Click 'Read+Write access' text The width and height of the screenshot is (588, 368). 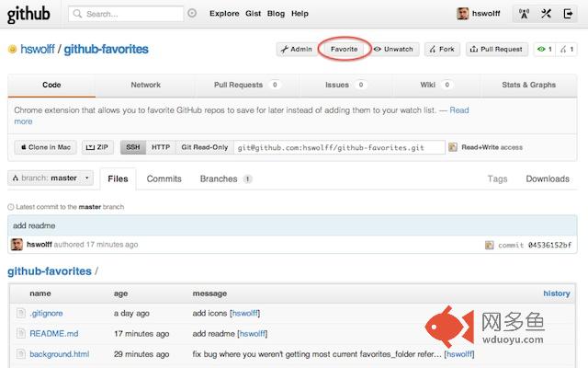tap(492, 147)
